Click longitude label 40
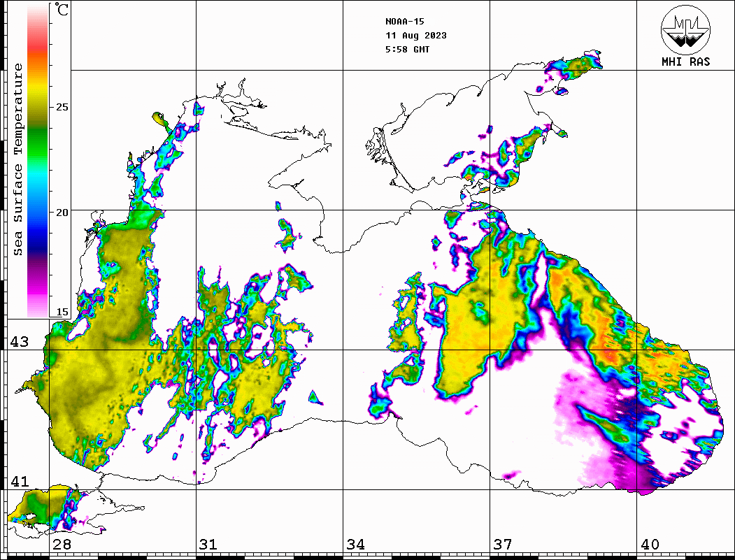 pyautogui.click(x=650, y=545)
